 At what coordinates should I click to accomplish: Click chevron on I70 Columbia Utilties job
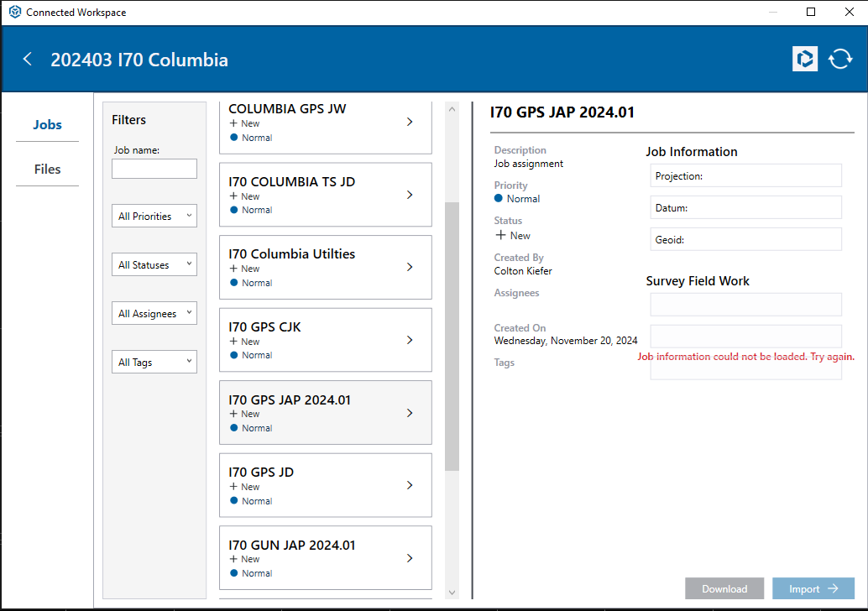410,267
